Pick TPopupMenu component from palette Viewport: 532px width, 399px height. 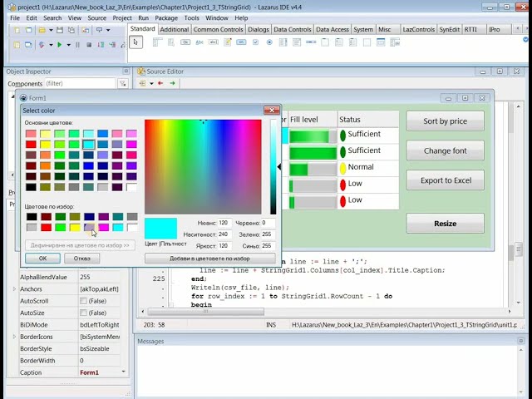(170, 42)
